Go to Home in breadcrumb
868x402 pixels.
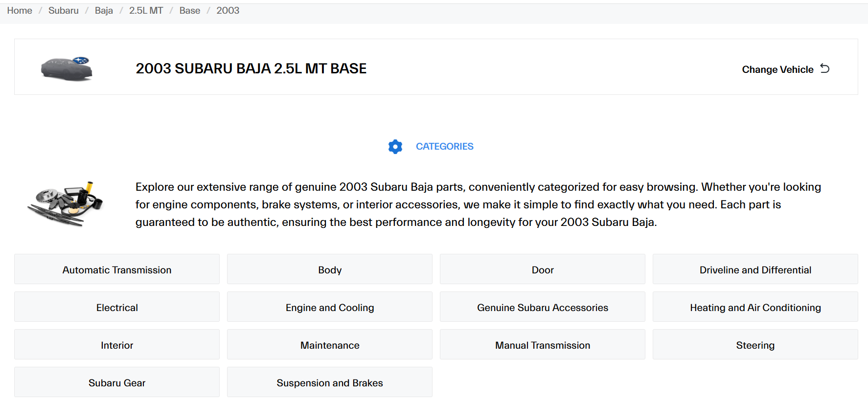point(20,11)
